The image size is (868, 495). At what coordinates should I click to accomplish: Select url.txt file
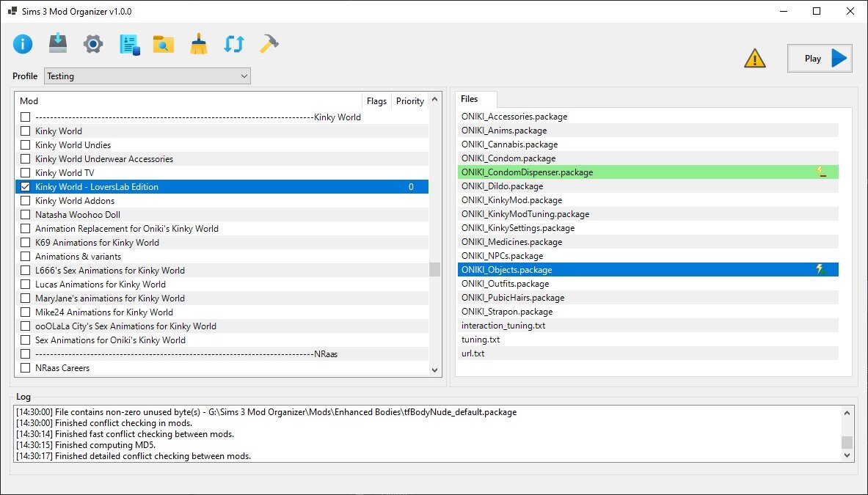point(648,353)
